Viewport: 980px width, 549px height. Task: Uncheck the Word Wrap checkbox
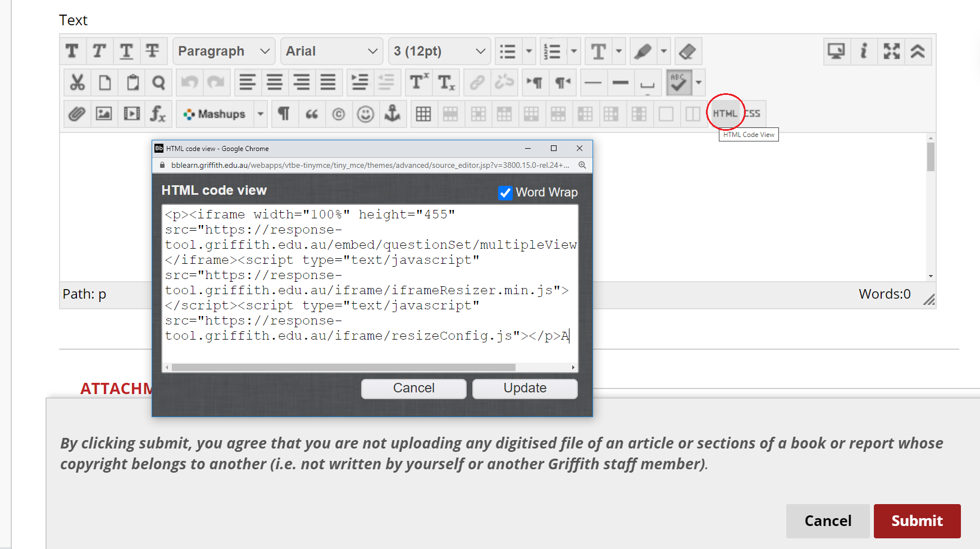click(505, 193)
